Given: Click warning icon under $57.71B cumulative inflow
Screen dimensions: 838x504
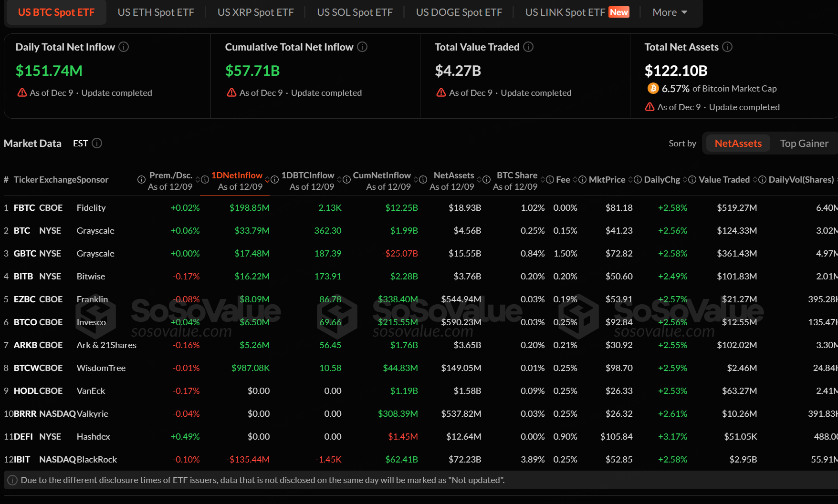Looking at the screenshot, I should point(231,93).
